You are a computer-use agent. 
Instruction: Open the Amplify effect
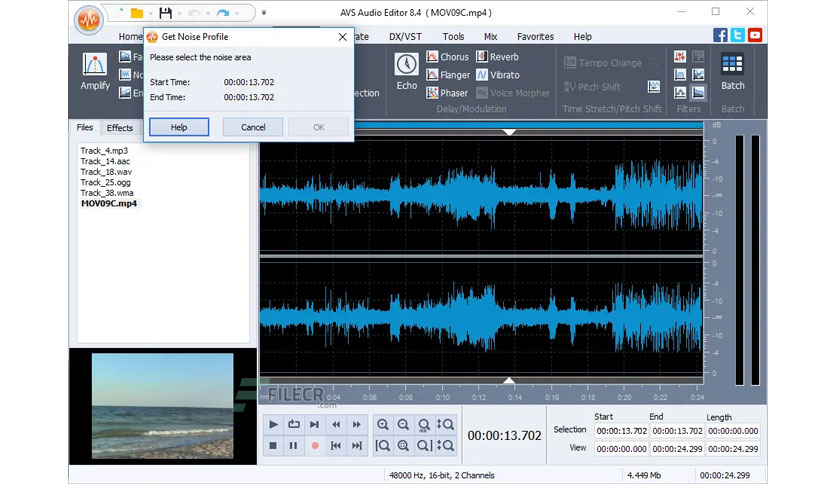[x=95, y=71]
